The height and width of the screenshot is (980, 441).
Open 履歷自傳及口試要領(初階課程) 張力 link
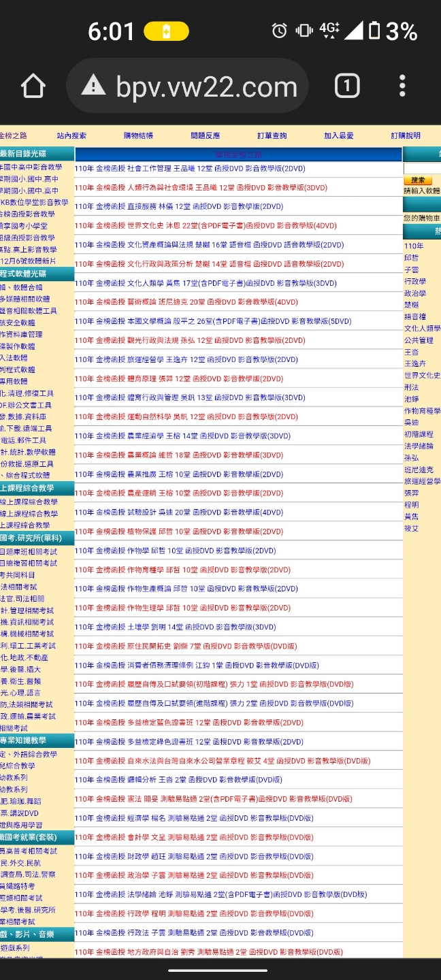point(214,684)
